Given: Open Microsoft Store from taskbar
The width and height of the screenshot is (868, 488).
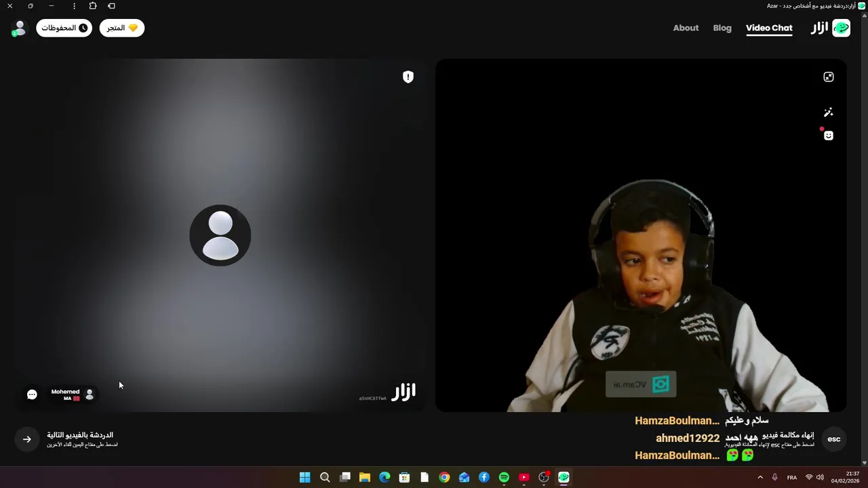Looking at the screenshot, I should coord(405,477).
